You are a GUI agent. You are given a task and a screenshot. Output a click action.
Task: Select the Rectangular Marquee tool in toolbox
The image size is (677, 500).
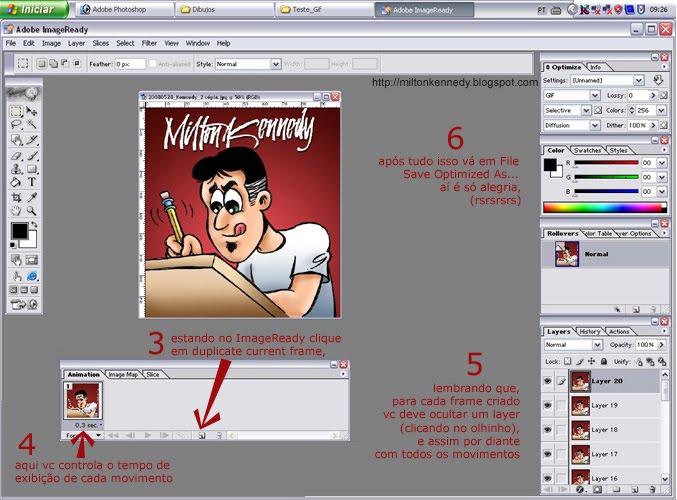click(x=16, y=111)
